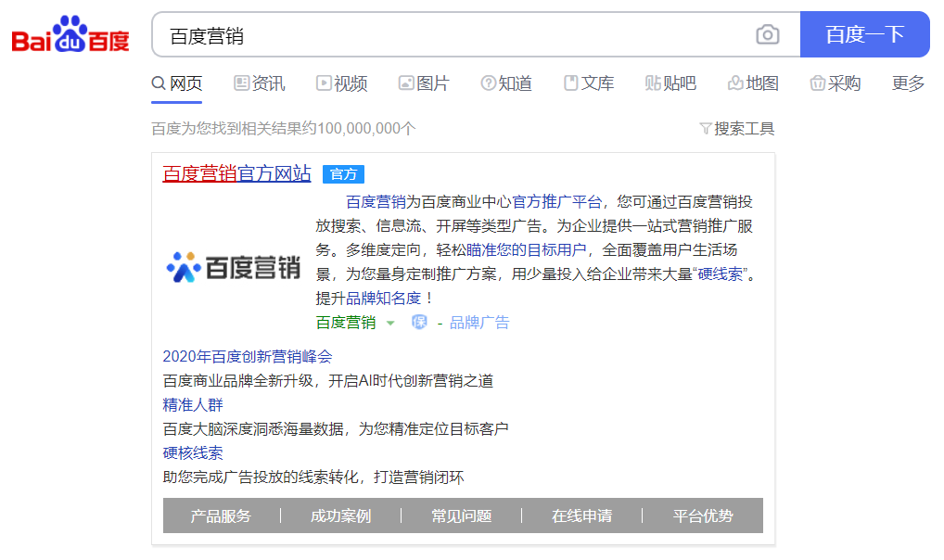The image size is (944, 560).
Task: Click the 品牌广告 label
Action: 479,323
